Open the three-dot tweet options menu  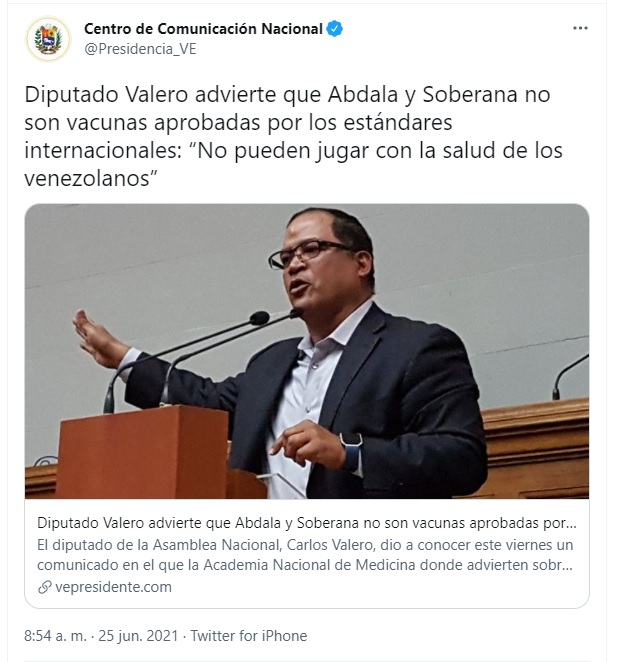[x=580, y=28]
